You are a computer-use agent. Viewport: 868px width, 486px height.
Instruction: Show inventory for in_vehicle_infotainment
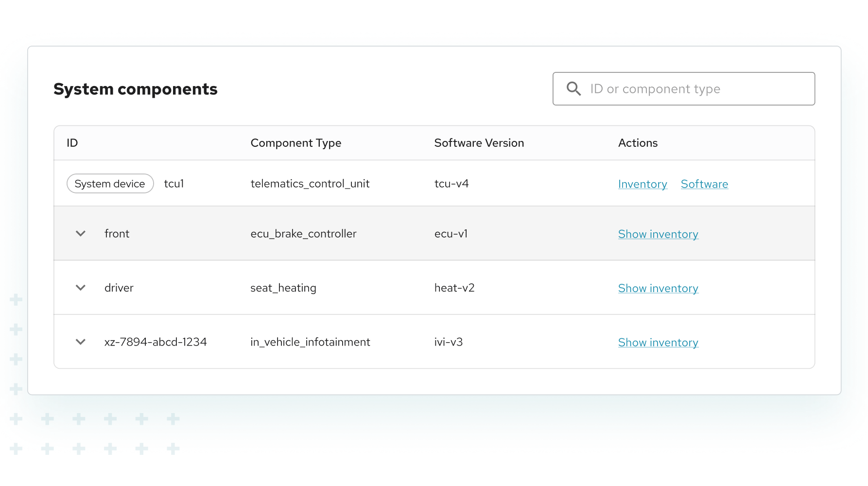[658, 343]
